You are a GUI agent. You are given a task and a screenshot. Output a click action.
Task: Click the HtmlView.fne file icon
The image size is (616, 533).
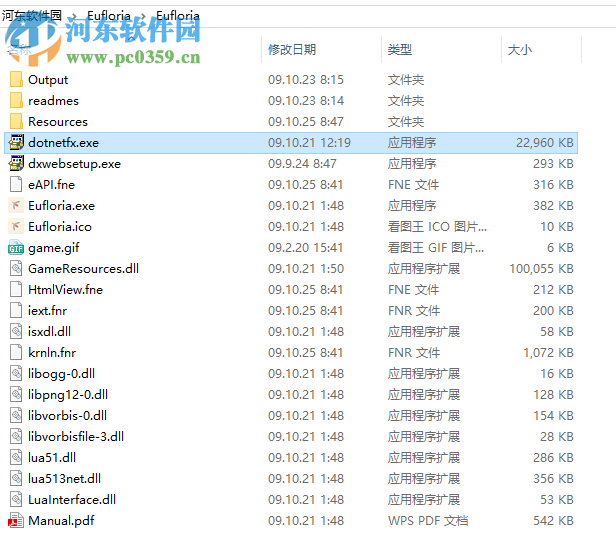16,289
